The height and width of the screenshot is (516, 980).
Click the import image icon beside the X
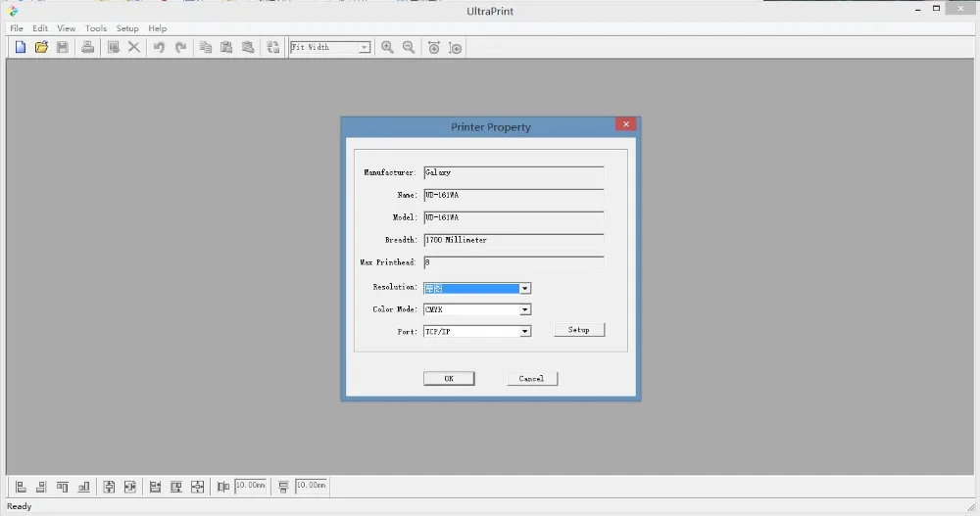[113, 47]
